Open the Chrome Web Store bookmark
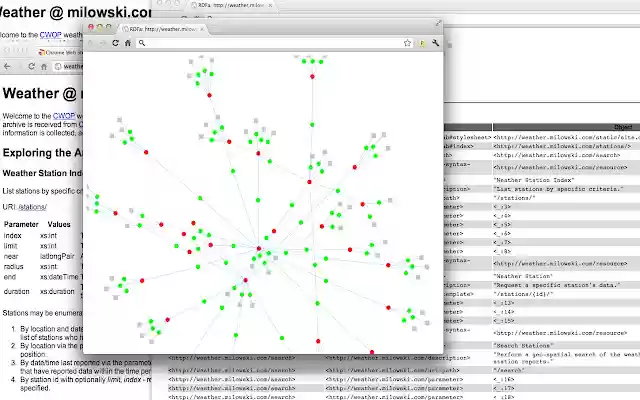 tap(60, 52)
